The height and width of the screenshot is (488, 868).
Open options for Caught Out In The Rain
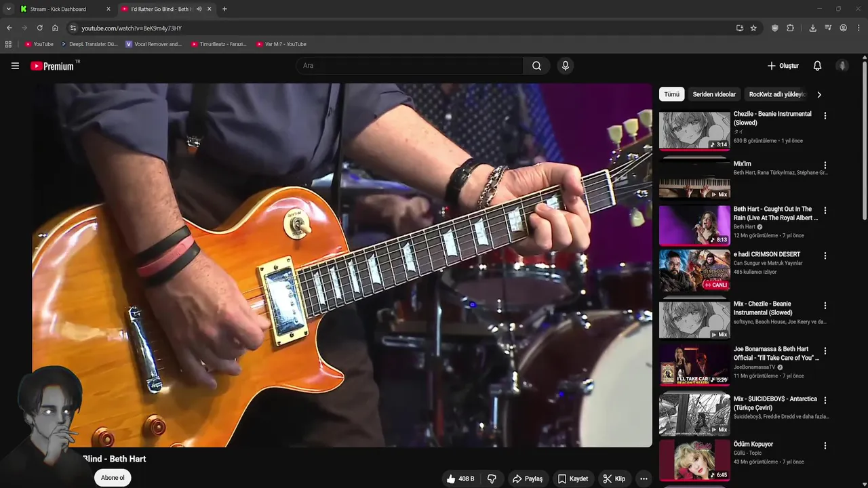coord(825,211)
